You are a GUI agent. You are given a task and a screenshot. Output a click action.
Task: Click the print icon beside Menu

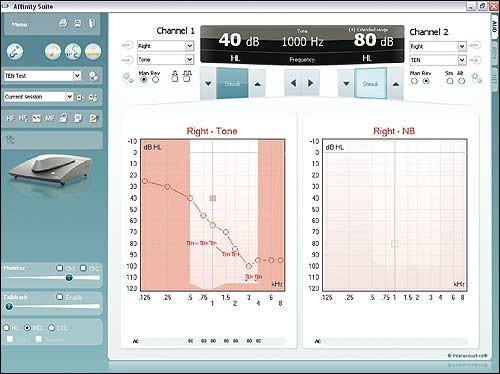point(63,23)
